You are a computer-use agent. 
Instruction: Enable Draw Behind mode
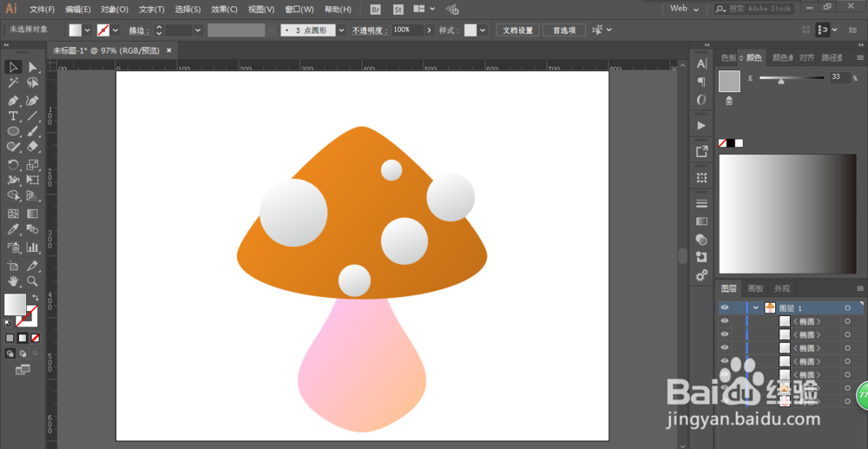tap(23, 353)
